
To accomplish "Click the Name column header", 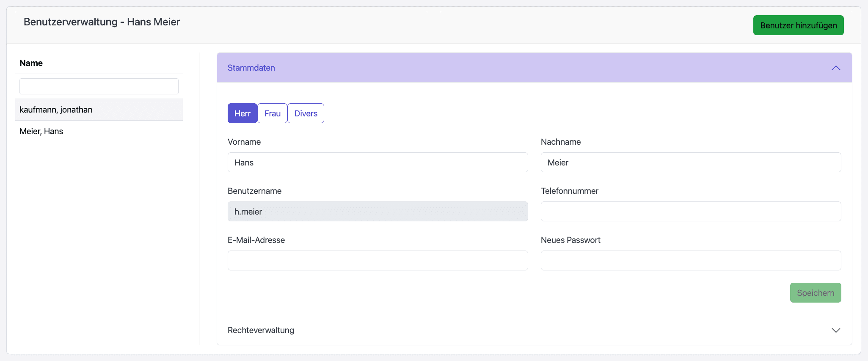I will click(x=31, y=63).
